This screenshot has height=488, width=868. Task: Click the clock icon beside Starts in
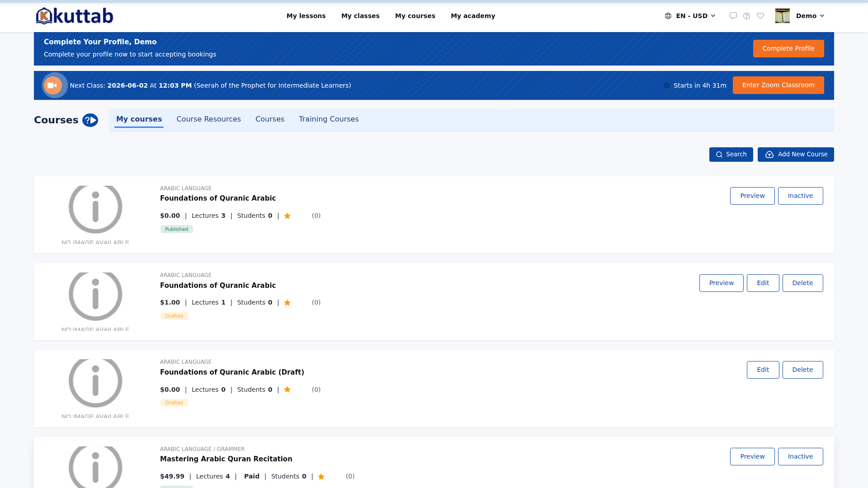[x=667, y=86]
